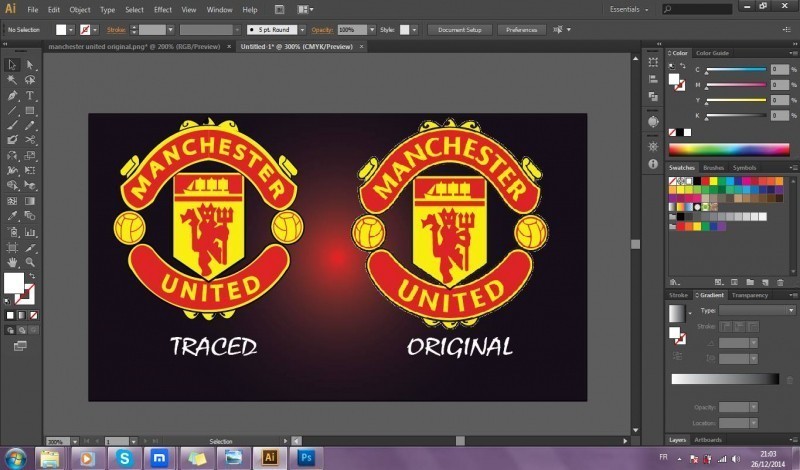The height and width of the screenshot is (470, 800).
Task: Click the New Color Group folder icon
Action: point(750,282)
